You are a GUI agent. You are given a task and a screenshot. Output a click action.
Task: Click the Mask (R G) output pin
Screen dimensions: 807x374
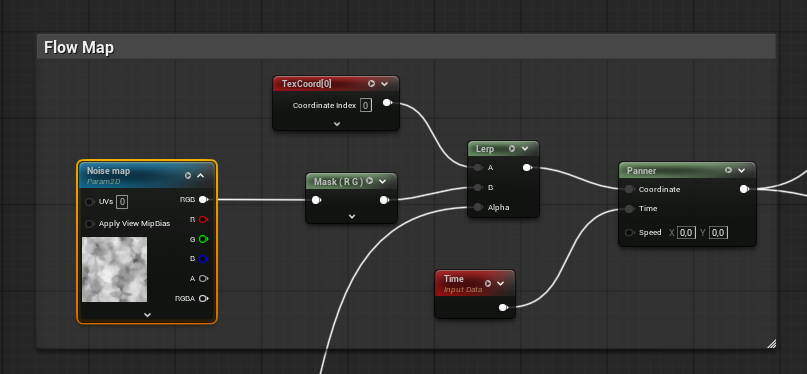384,200
